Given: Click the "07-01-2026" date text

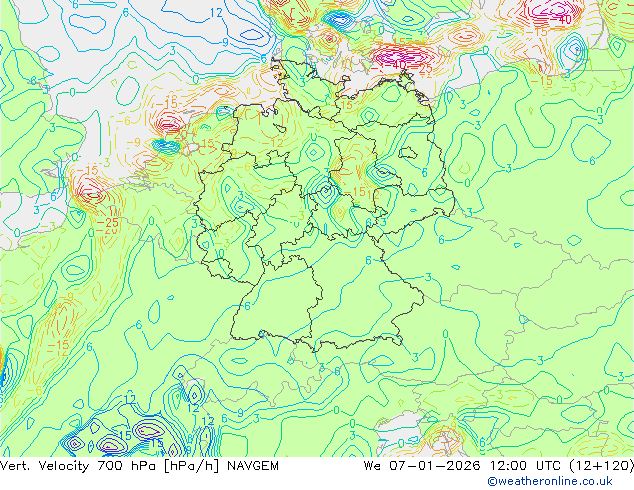Looking at the screenshot, I should [x=435, y=466].
